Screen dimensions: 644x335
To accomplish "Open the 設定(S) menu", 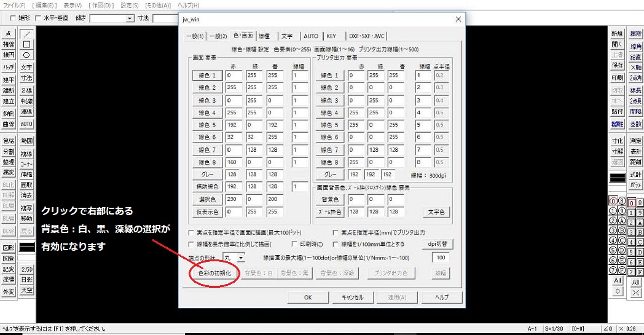I will click(x=130, y=5).
